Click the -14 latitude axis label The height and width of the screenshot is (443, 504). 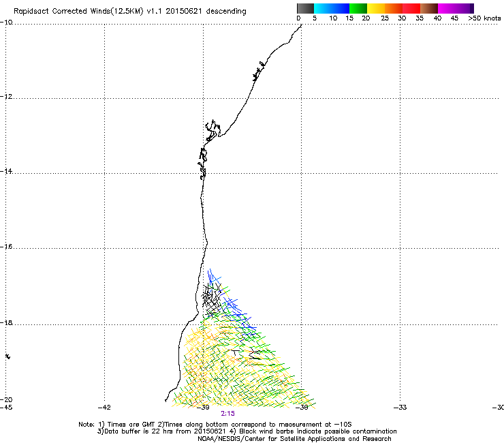pyautogui.click(x=6, y=171)
